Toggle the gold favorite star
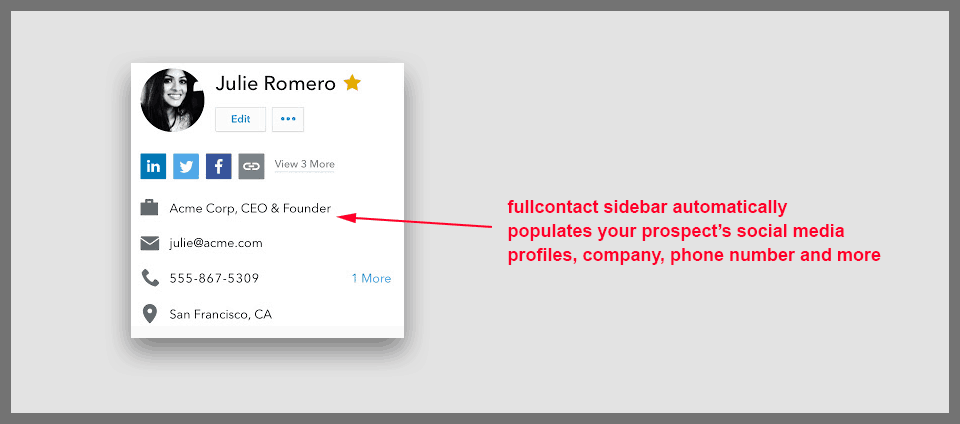Screen dimensions: 960x424 click(352, 83)
